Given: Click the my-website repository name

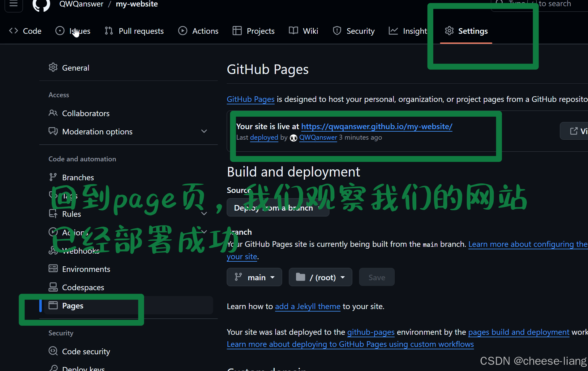Looking at the screenshot, I should [137, 4].
